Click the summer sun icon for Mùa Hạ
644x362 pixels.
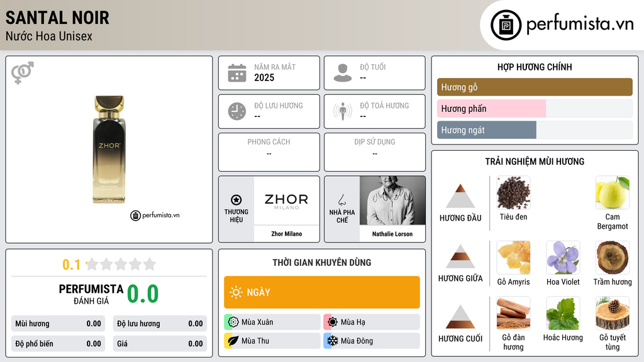click(x=333, y=322)
